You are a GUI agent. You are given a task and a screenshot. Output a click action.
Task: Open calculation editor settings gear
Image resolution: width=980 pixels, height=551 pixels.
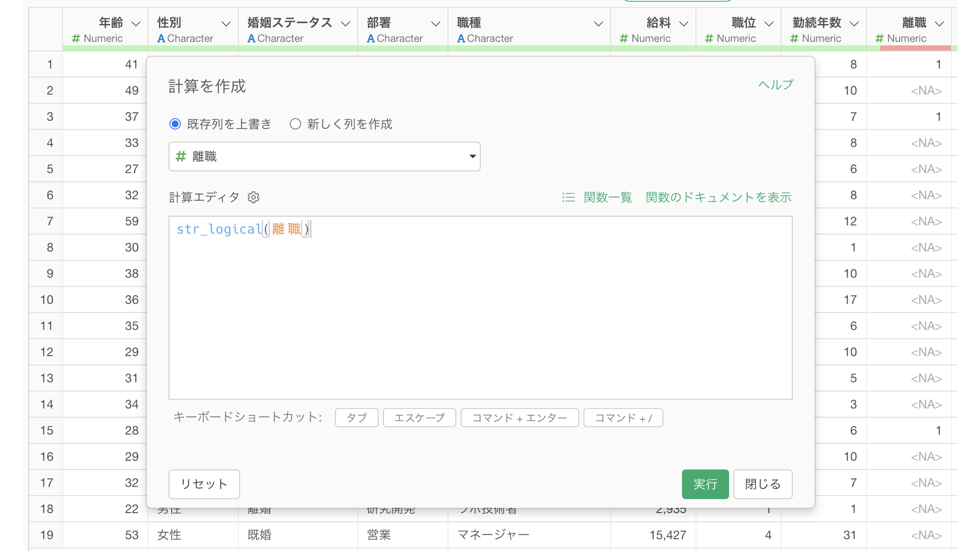click(254, 197)
